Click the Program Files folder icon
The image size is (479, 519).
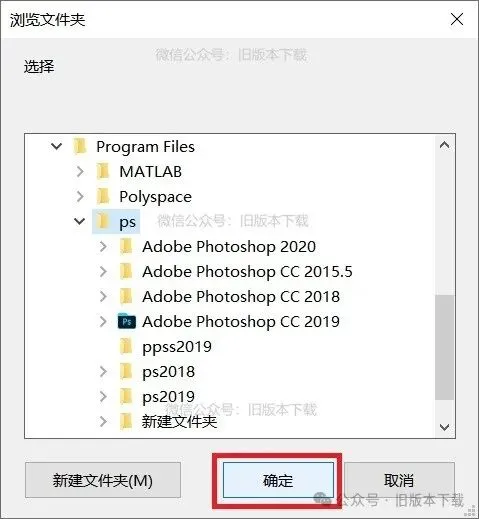[80, 147]
